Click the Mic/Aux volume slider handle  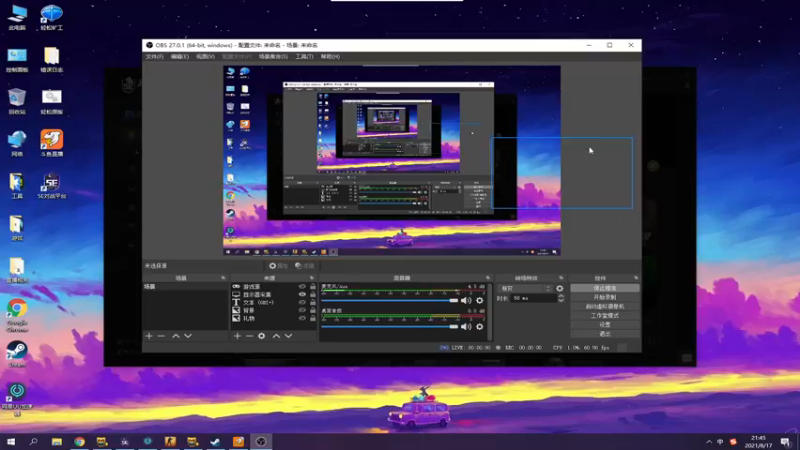coord(454,301)
